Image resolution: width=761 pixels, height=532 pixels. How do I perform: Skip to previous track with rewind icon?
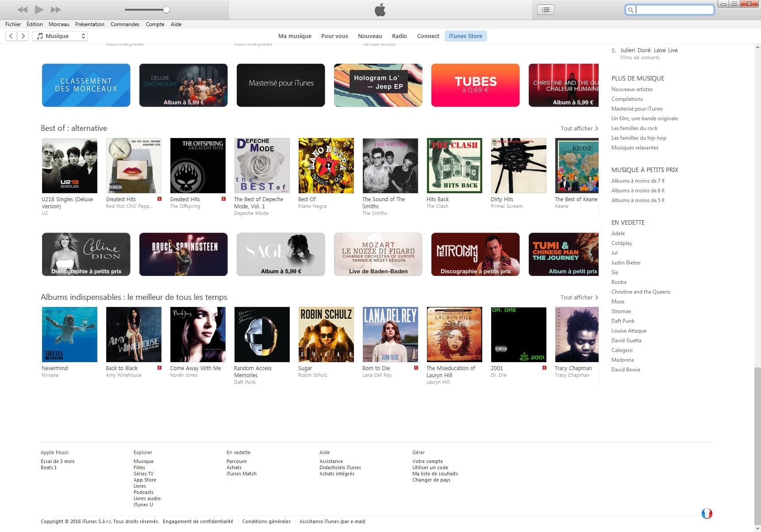[22, 9]
